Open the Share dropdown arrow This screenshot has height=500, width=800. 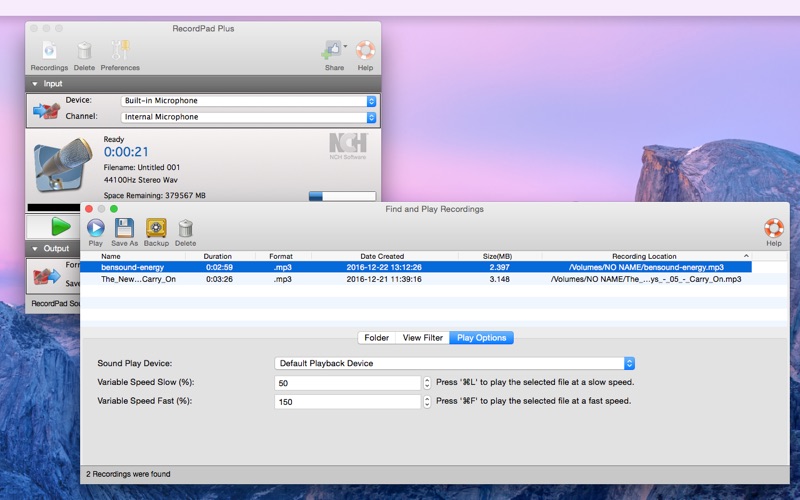coord(345,46)
